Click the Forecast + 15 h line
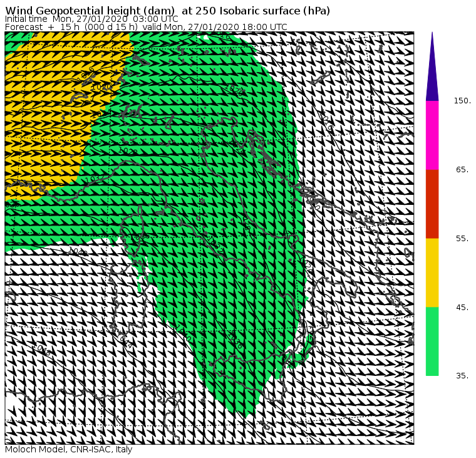The height and width of the screenshot is (458, 476). click(x=146, y=27)
